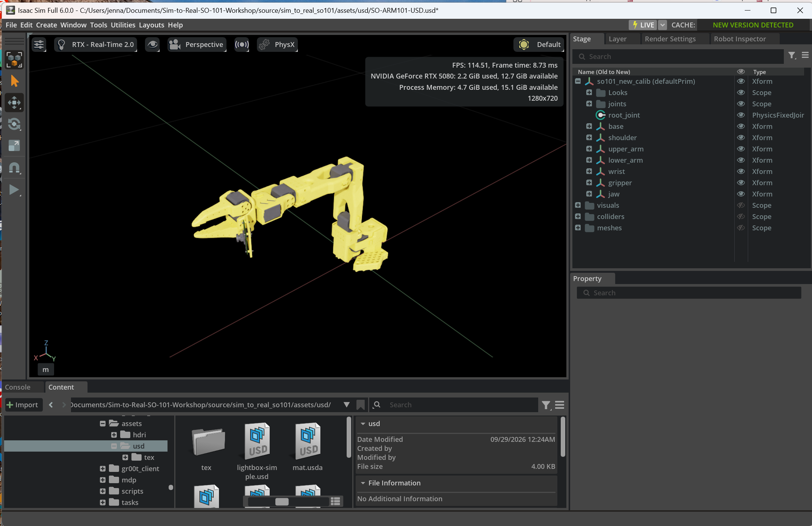
Task: Open viewport settings sliders icon
Action: [39, 45]
